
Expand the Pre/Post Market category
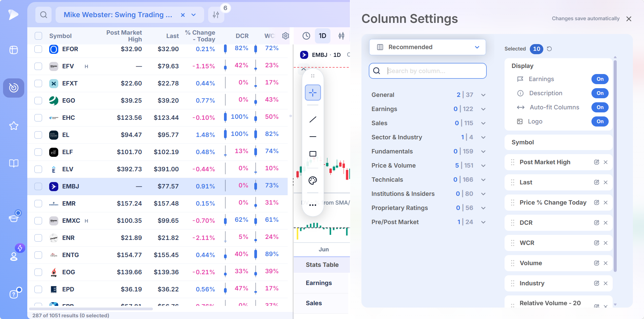coord(483,222)
